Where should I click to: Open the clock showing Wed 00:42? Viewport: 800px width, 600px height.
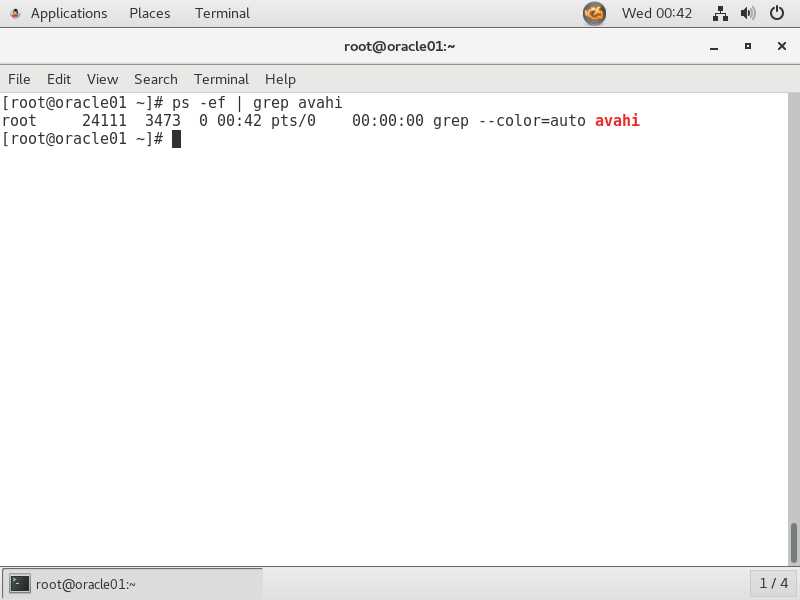657,13
